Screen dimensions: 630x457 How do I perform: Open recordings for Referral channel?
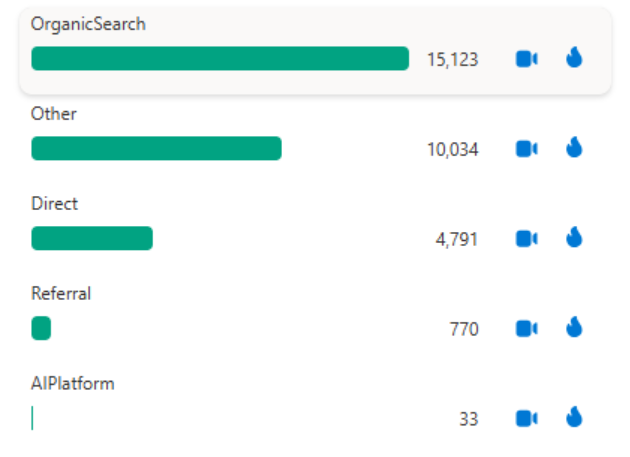point(527,329)
